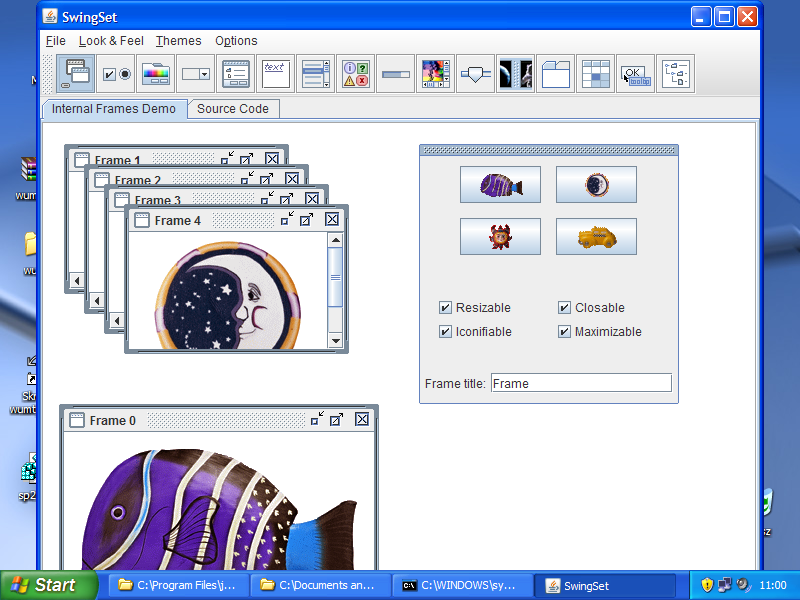The height and width of the screenshot is (600, 800).
Task: Open the Option Pane dialogs demo icon
Action: [356, 74]
